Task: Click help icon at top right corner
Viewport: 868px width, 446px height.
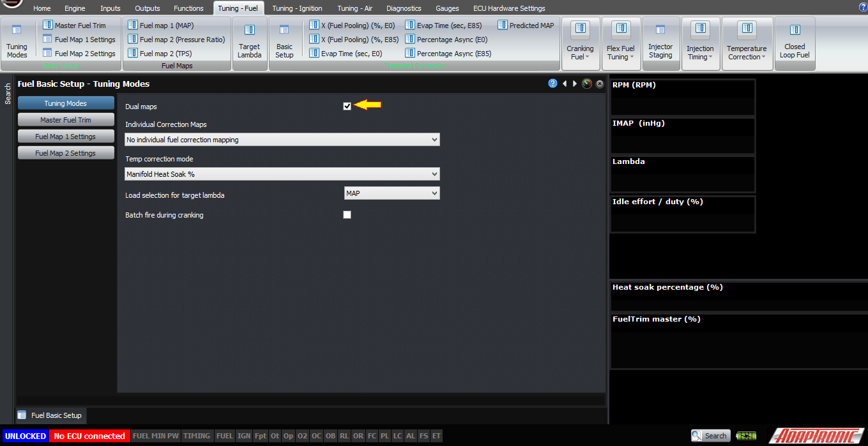Action: coord(863,7)
